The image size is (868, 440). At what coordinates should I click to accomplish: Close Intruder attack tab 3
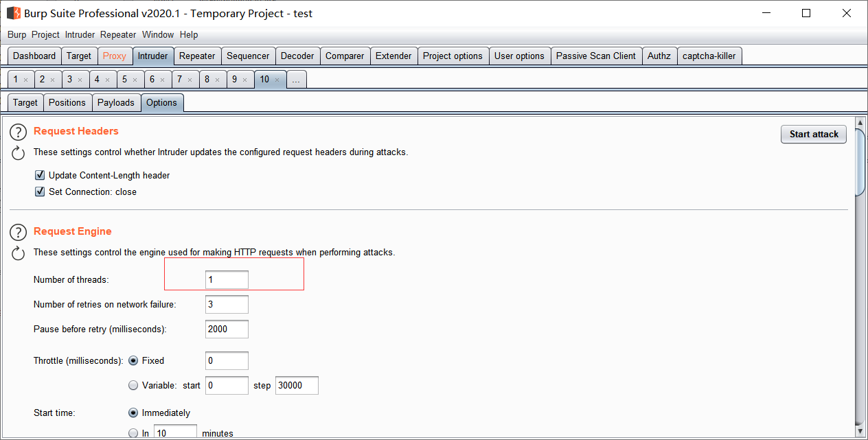(x=80, y=80)
